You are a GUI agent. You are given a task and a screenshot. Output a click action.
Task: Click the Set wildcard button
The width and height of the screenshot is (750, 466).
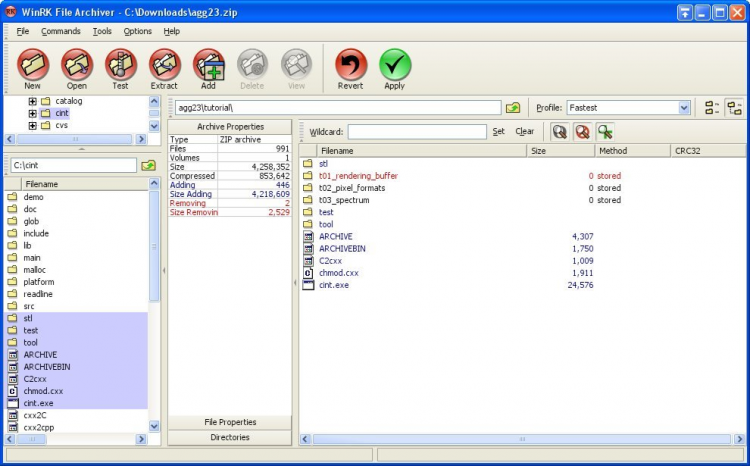point(498,131)
